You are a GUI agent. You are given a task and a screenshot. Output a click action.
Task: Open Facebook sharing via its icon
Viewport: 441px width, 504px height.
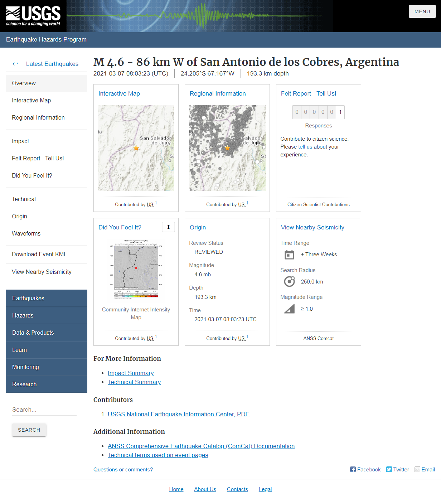[x=353, y=469]
